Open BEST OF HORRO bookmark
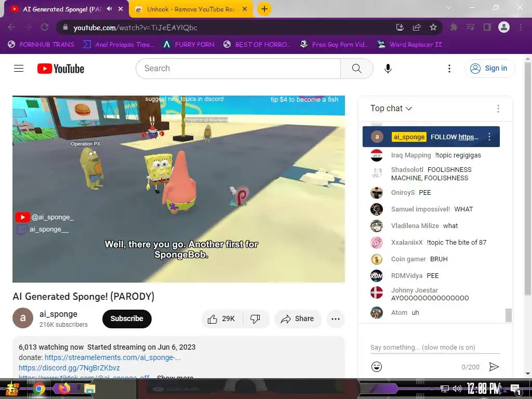This screenshot has width=532, height=399. pyautogui.click(x=257, y=45)
